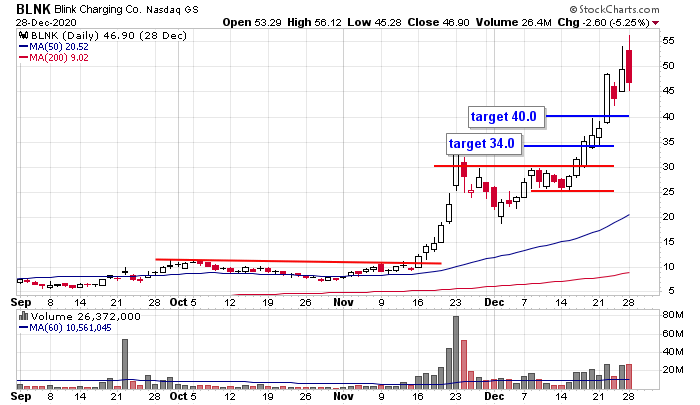This screenshot has height=405, width=700.
Task: Click the BLNK ticker symbol in the header
Action: tap(33, 9)
